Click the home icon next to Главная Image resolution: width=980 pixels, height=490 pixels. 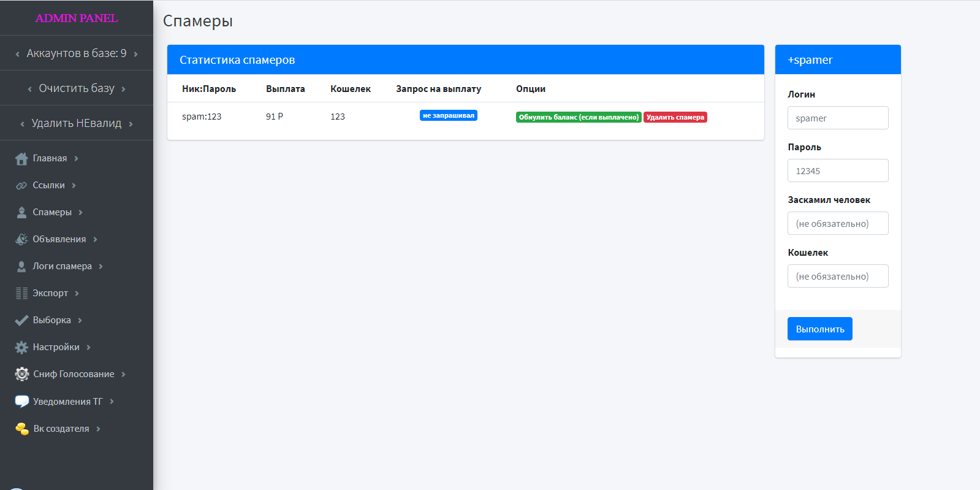pos(21,159)
